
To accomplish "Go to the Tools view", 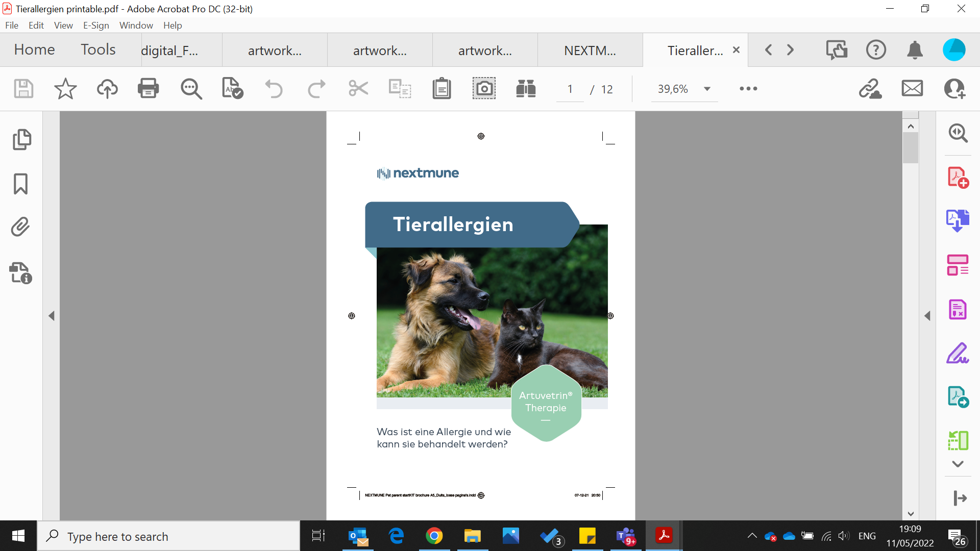I will pyautogui.click(x=98, y=49).
